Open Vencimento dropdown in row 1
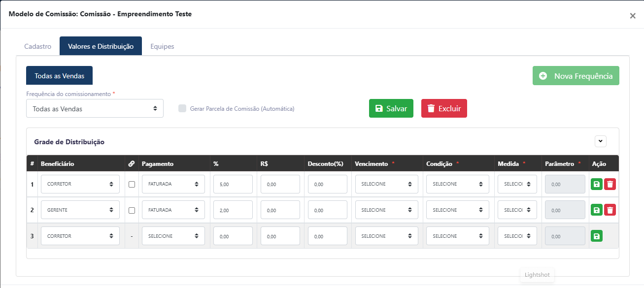644x288 pixels. point(387,184)
